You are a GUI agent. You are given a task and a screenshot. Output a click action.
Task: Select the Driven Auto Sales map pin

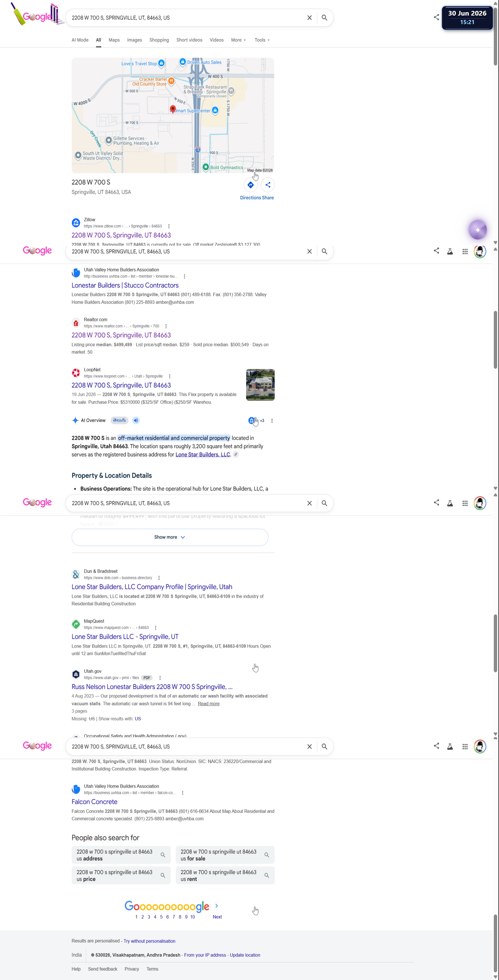point(183,62)
